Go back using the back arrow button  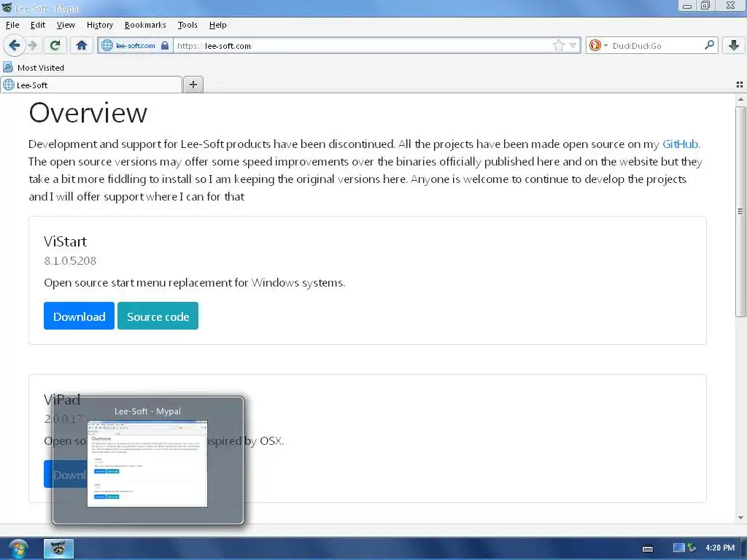(x=14, y=45)
